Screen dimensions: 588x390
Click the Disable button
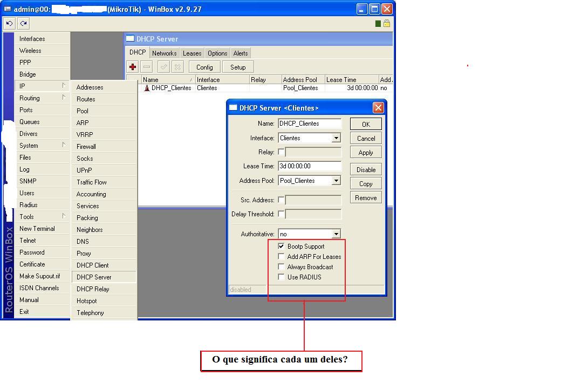pos(366,169)
